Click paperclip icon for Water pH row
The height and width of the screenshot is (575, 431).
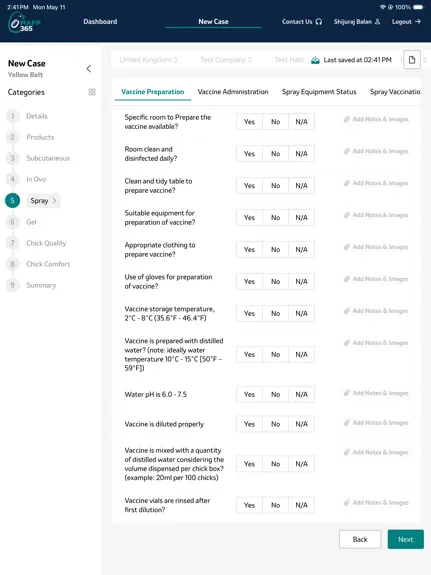pos(347,393)
